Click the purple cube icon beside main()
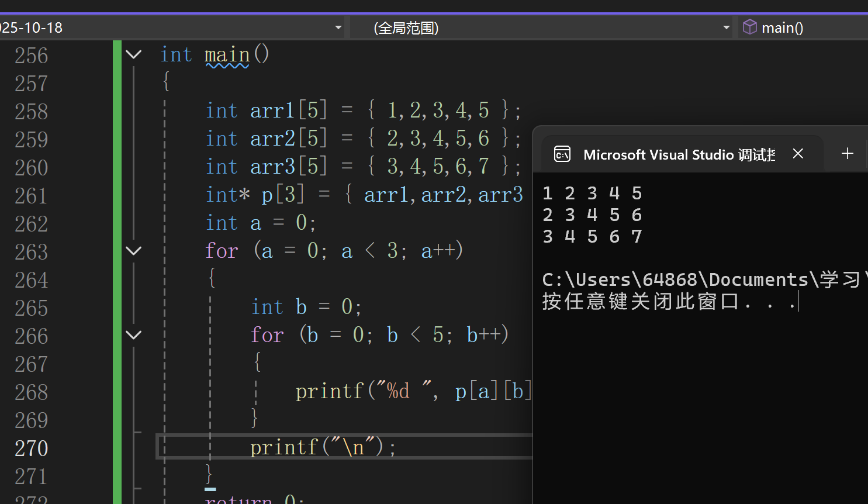The width and height of the screenshot is (868, 504). click(750, 26)
